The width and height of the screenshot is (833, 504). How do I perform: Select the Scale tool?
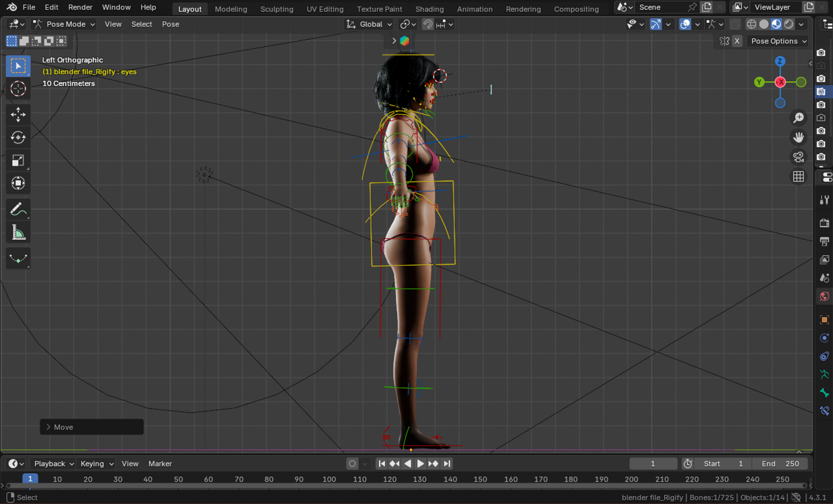click(x=18, y=160)
